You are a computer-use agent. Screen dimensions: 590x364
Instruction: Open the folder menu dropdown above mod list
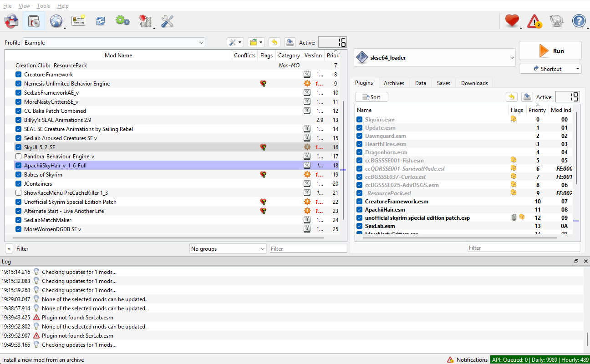pos(256,42)
